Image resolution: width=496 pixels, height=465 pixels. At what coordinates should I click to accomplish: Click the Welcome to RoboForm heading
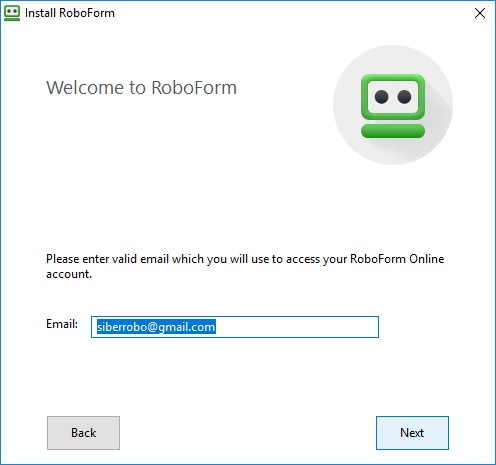pyautogui.click(x=141, y=88)
